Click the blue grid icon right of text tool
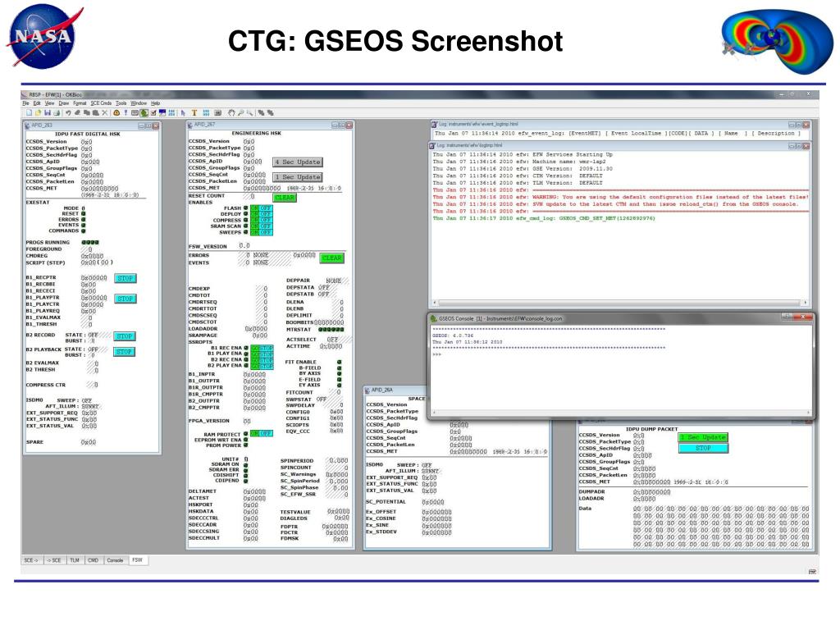Screen dimensions: 840x630 pyautogui.click(x=206, y=113)
